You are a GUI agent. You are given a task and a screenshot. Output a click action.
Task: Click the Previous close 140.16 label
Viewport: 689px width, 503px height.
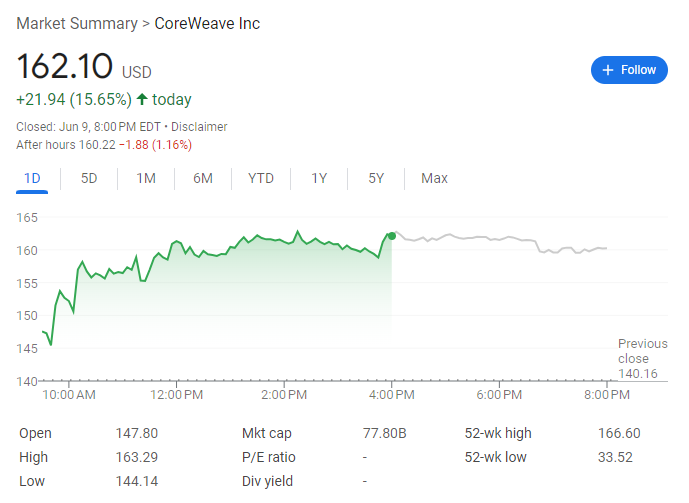click(x=642, y=358)
